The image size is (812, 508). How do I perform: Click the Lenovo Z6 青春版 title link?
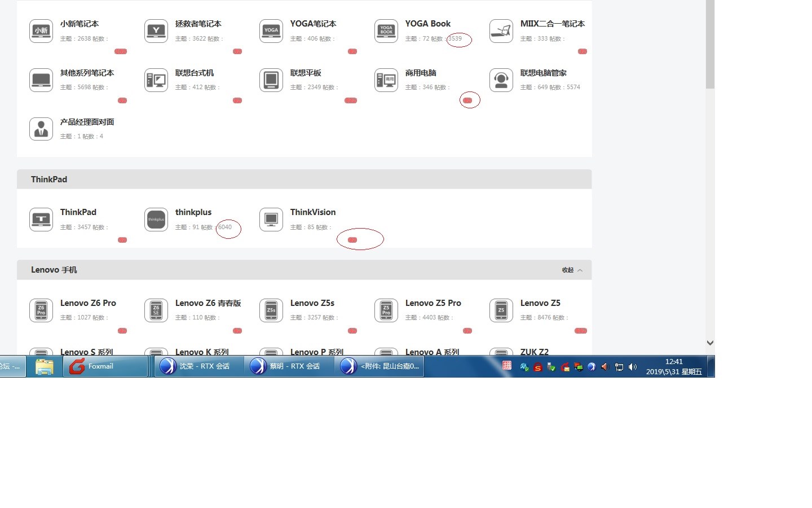[x=208, y=303]
